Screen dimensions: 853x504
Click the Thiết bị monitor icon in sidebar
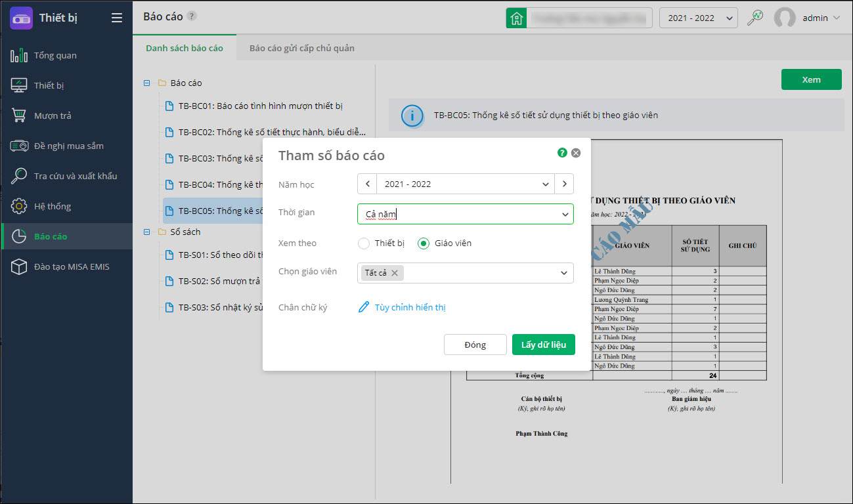click(19, 85)
